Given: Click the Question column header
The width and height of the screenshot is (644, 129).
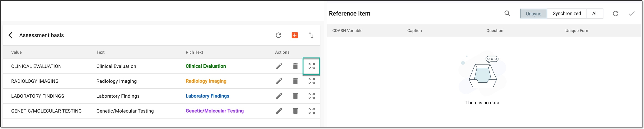Looking at the screenshot, I should point(495,31).
